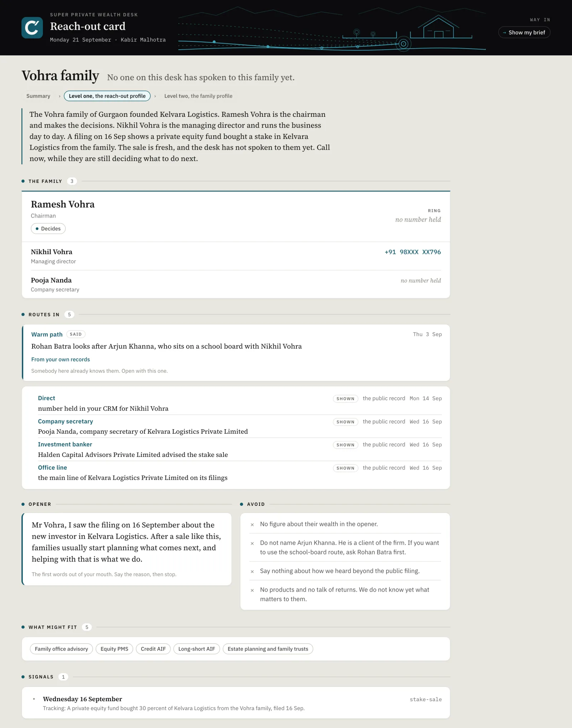Screen dimensions: 572x728
Task: Select the Equity PMS chip
Action: 114,649
